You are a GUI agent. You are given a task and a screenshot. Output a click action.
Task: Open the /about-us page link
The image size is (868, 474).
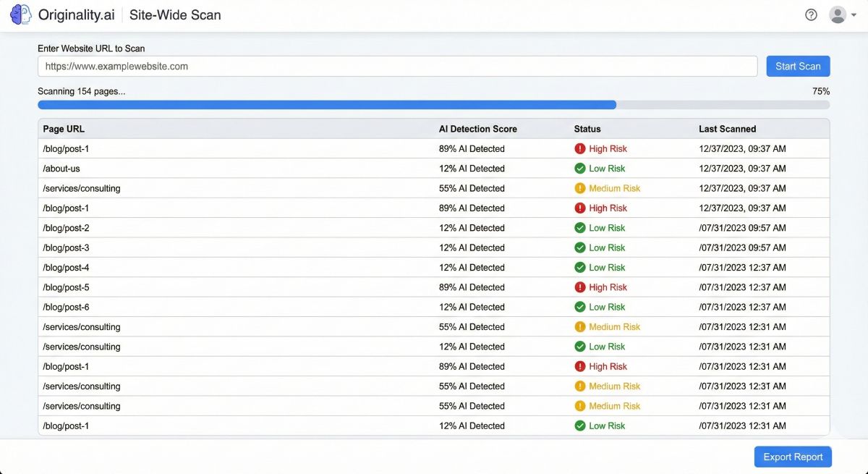[61, 168]
